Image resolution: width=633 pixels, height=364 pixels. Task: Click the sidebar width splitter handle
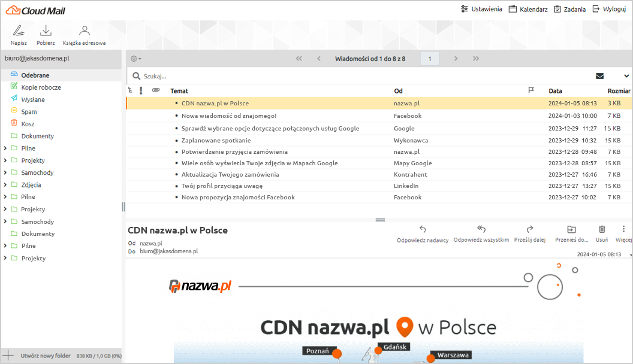pyautogui.click(x=123, y=207)
